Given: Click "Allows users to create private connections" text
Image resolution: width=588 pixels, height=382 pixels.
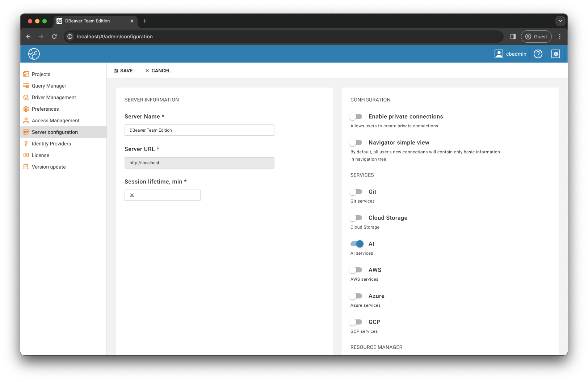Looking at the screenshot, I should [x=394, y=126].
